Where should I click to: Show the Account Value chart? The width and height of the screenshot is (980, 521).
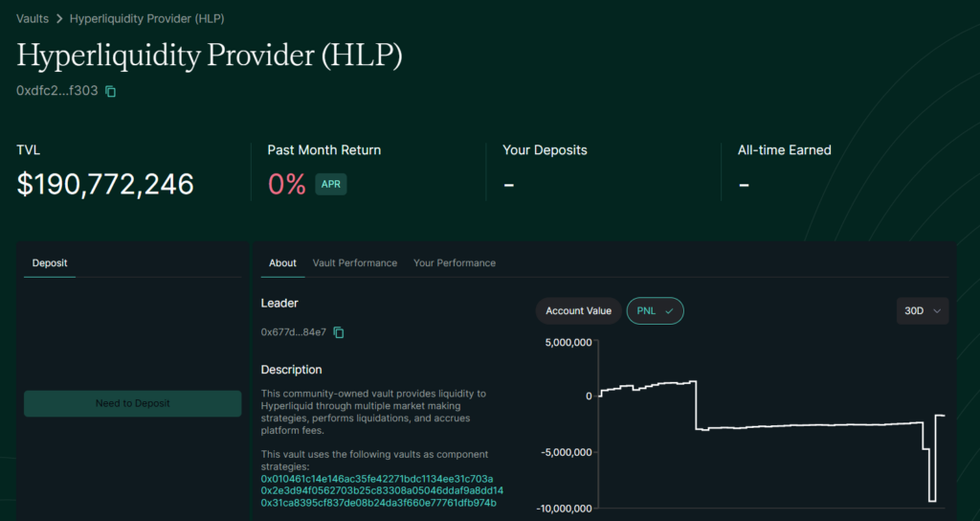[x=578, y=311]
